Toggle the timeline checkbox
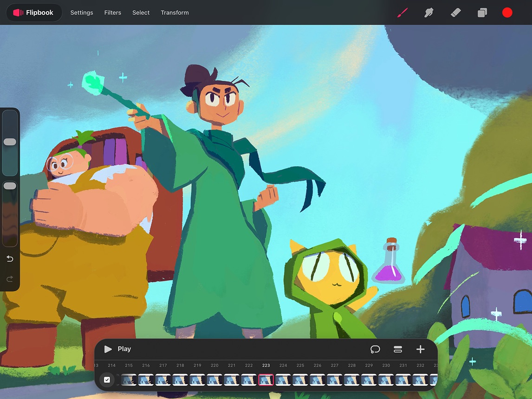Screen dimensions: 532x399 pos(107,380)
